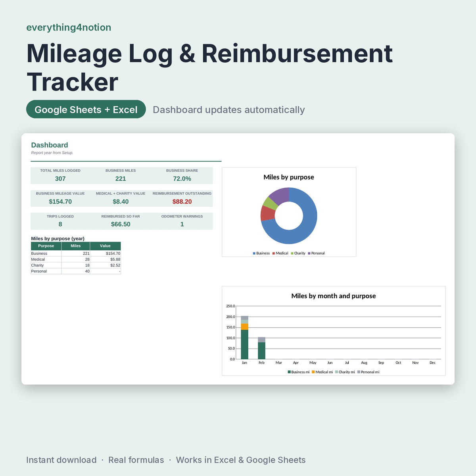The height and width of the screenshot is (476, 476).
Task: Click the 'Miles by month and purpose' chart title
Action: [334, 296]
